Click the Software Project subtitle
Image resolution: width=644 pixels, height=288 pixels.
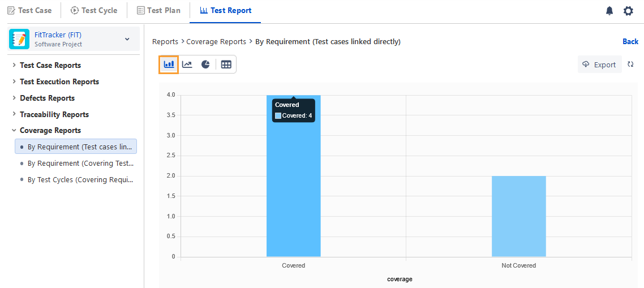[x=58, y=44]
